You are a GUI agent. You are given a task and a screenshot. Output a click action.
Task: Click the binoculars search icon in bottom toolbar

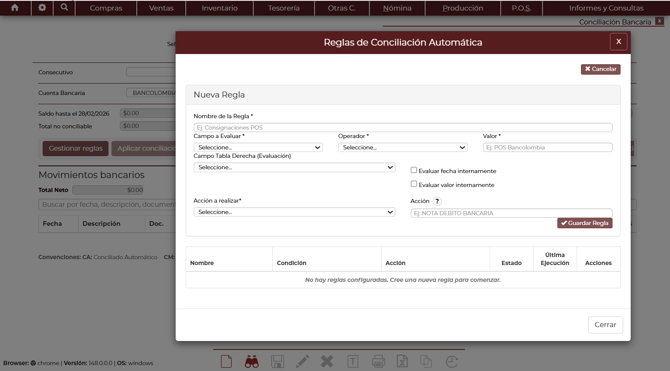pyautogui.click(x=252, y=362)
